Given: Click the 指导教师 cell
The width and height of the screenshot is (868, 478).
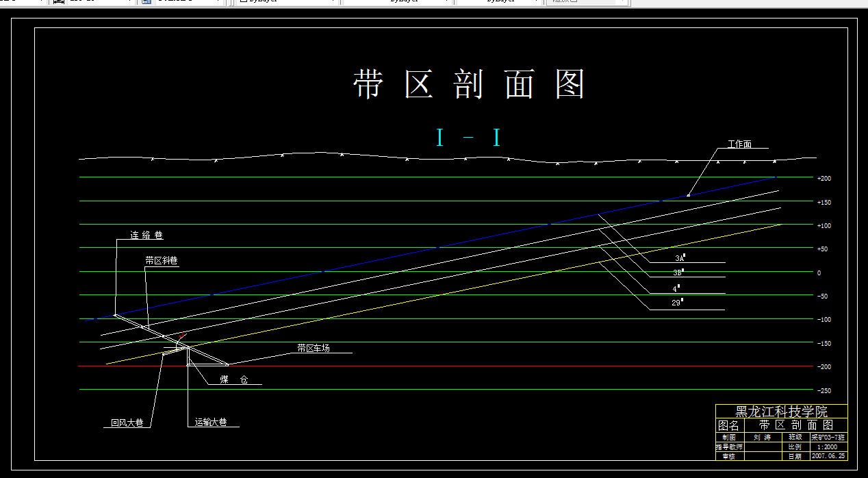Looking at the screenshot, I should coord(728,446).
